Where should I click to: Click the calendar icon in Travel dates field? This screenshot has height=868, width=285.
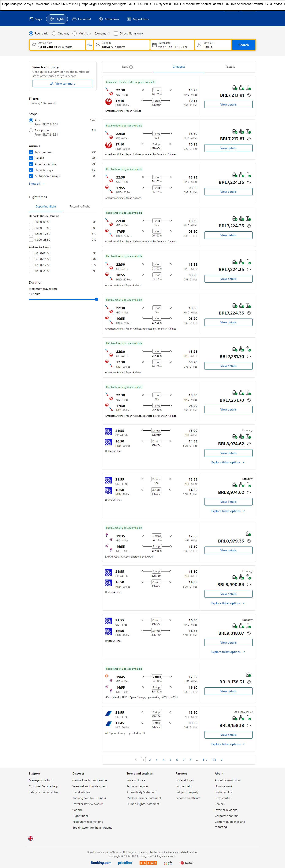click(x=154, y=45)
